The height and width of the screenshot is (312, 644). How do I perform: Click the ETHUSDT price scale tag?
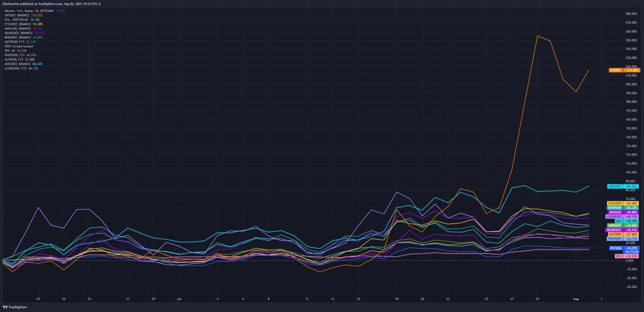623,203
